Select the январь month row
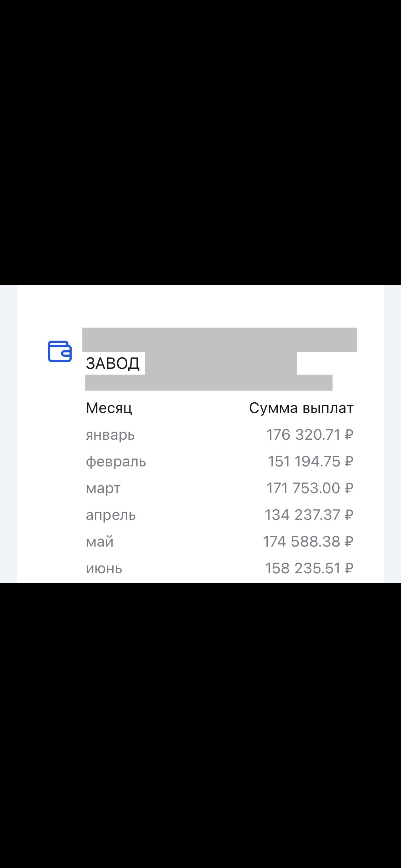The image size is (401, 868). coord(220,435)
